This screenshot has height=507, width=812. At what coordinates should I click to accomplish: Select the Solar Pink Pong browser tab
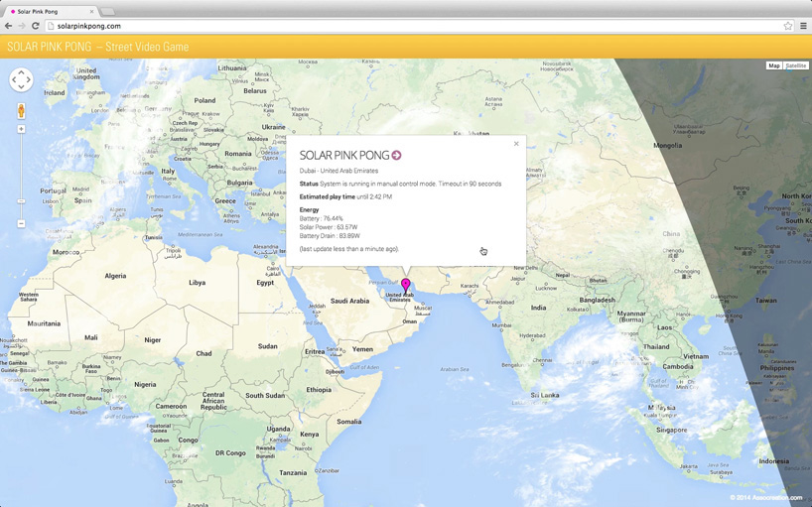pos(50,11)
